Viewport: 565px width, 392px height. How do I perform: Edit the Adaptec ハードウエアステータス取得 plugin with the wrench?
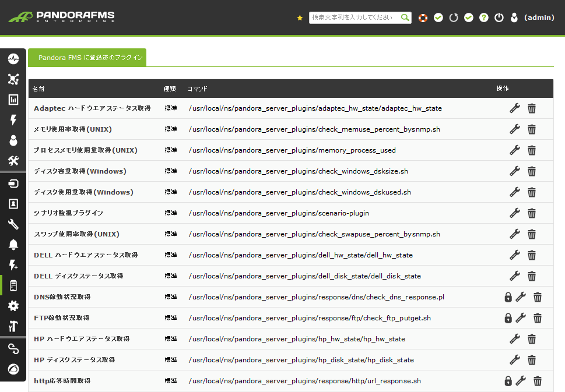click(x=515, y=108)
